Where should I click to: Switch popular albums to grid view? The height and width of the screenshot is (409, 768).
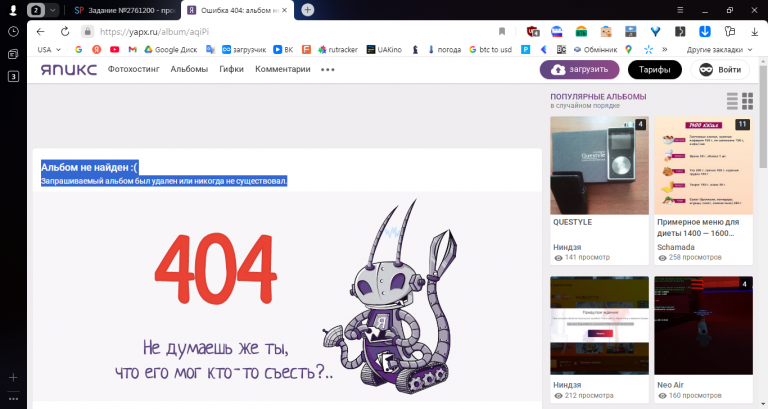[x=747, y=101]
